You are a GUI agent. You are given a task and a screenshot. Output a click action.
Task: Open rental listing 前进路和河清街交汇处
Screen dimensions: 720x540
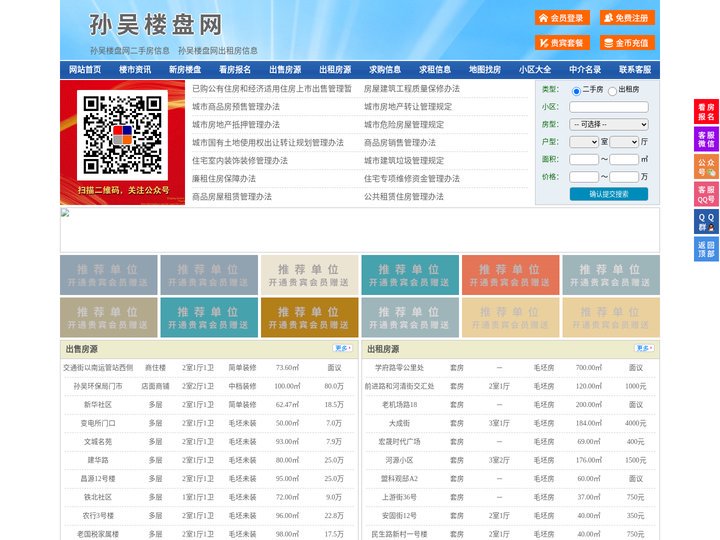399,386
